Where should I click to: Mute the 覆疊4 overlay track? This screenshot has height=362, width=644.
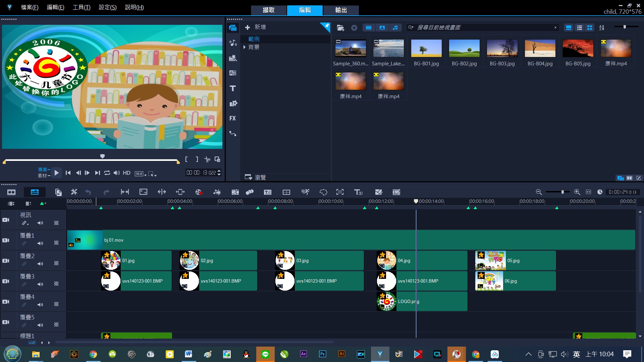[x=40, y=305]
